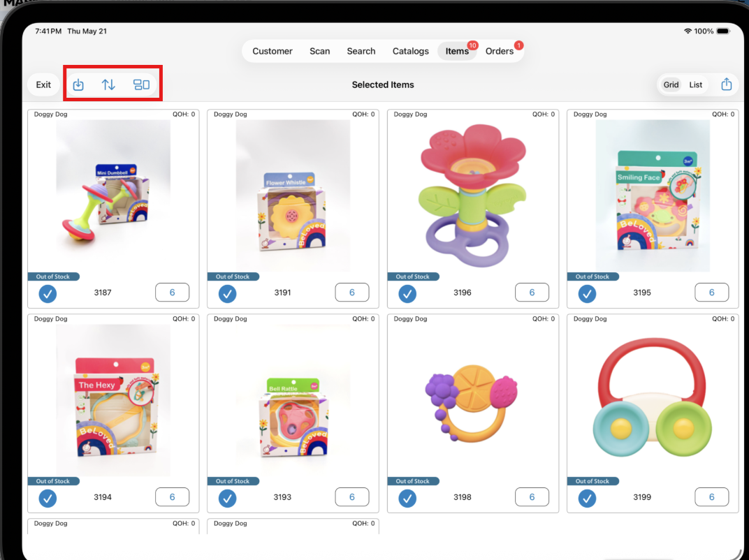Image resolution: width=749 pixels, height=560 pixels.
Task: Tap Out of Stock badge on item 3191
Action: pos(233,277)
